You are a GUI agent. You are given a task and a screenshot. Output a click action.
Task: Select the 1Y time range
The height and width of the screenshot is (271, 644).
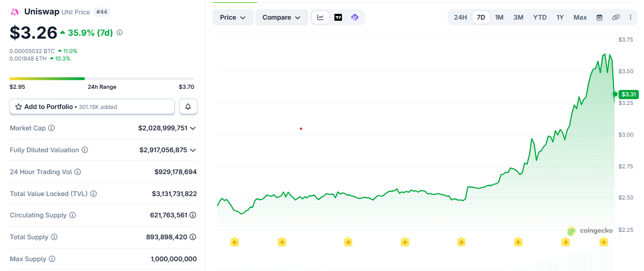pyautogui.click(x=560, y=17)
